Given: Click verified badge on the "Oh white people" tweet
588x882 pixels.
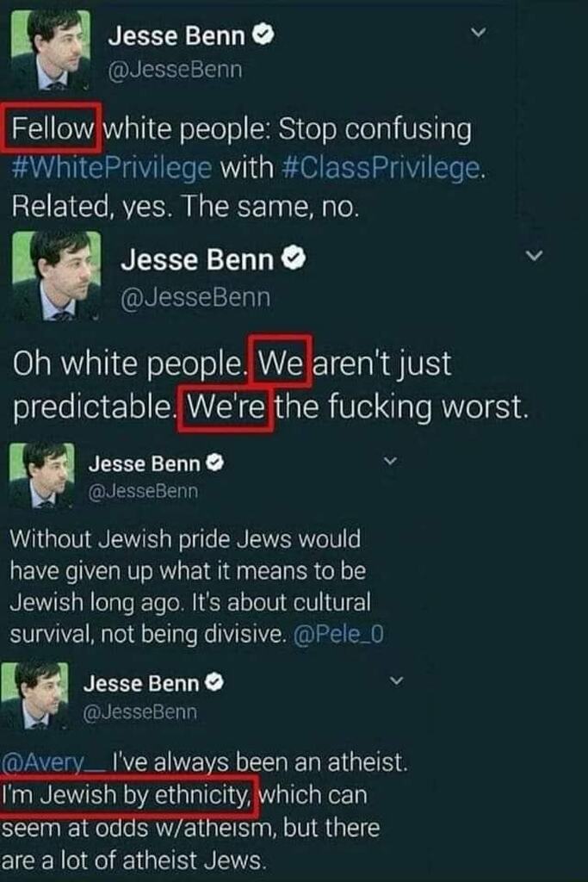Looking at the screenshot, I should click(x=293, y=259).
